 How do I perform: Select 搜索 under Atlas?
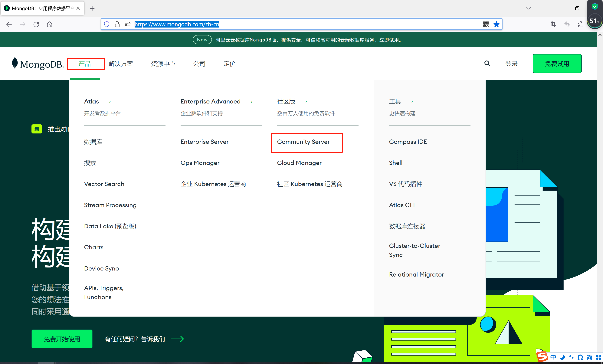(x=90, y=163)
